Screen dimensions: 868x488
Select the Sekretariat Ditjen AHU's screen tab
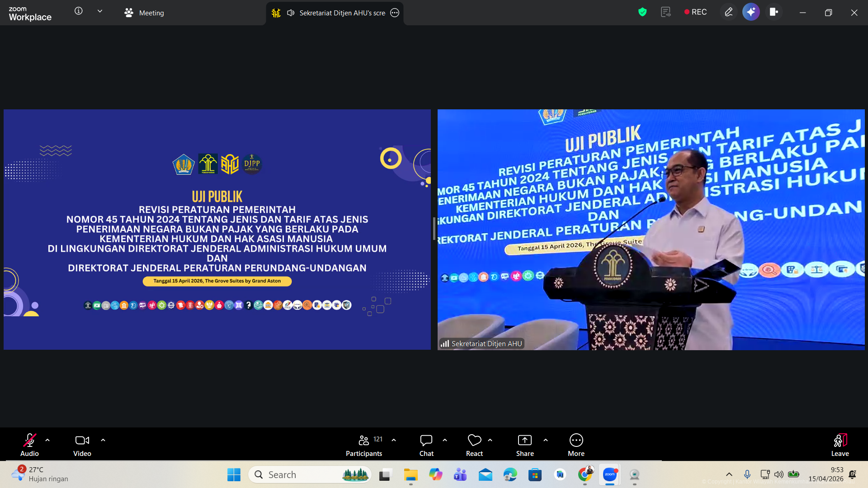337,13
